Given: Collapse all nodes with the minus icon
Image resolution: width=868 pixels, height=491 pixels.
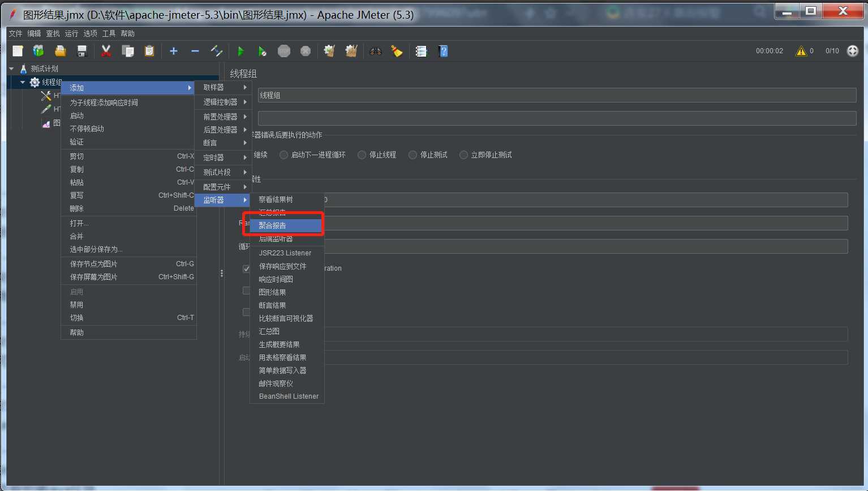Looking at the screenshot, I should (x=195, y=51).
